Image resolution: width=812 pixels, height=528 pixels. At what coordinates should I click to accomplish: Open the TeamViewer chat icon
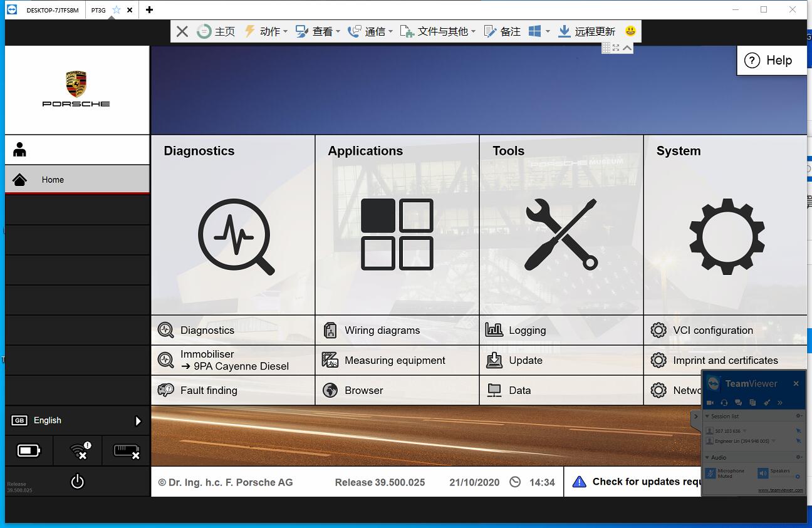point(738,403)
